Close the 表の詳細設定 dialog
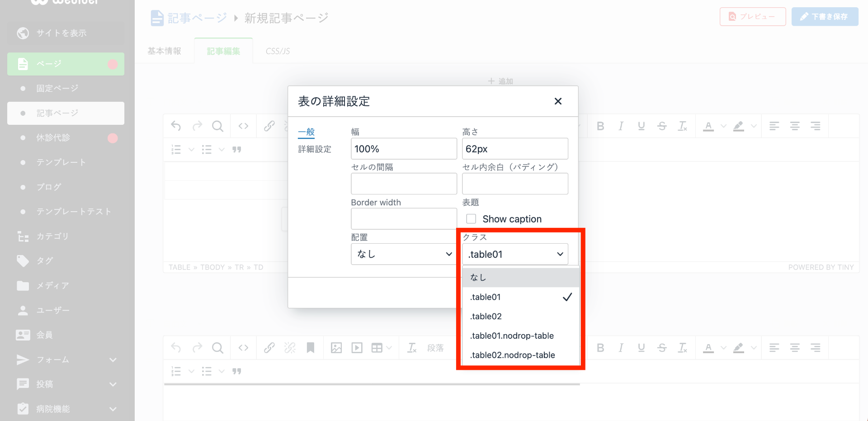 click(x=558, y=101)
